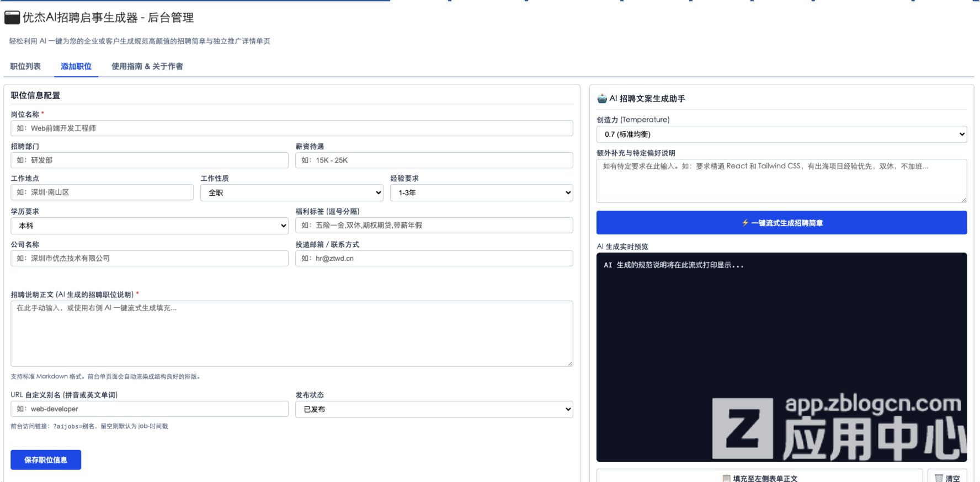Image resolution: width=980 pixels, height=482 pixels.
Task: Focus the URL 自定义别名 input field
Action: click(x=150, y=409)
